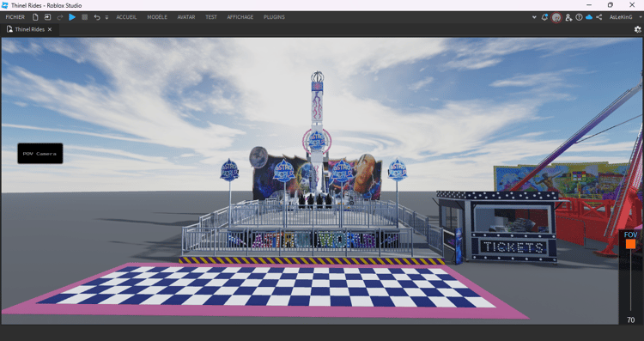The image size is (644, 341).
Task: Click the Open place icon
Action: (x=47, y=17)
